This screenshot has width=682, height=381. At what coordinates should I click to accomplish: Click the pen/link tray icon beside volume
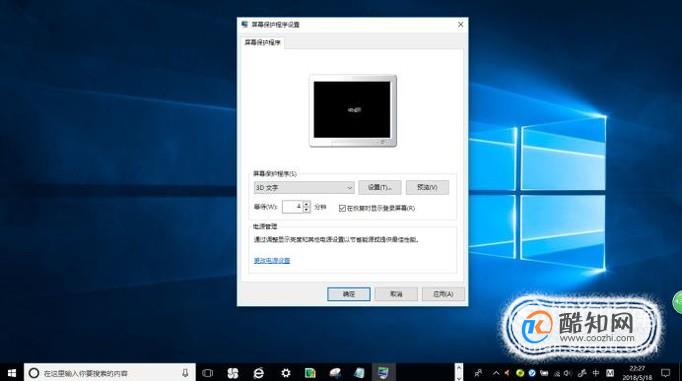[x=582, y=373]
